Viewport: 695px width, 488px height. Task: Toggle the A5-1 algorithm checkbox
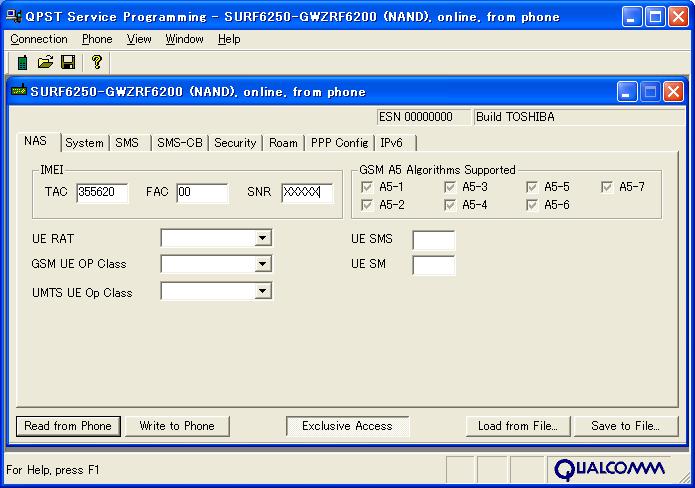367,187
